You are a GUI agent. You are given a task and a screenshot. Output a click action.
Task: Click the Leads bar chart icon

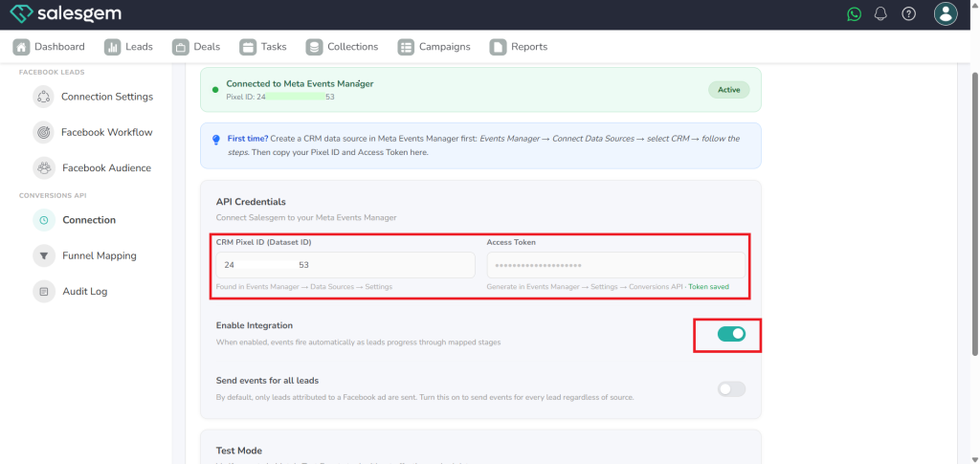pyautogui.click(x=113, y=47)
